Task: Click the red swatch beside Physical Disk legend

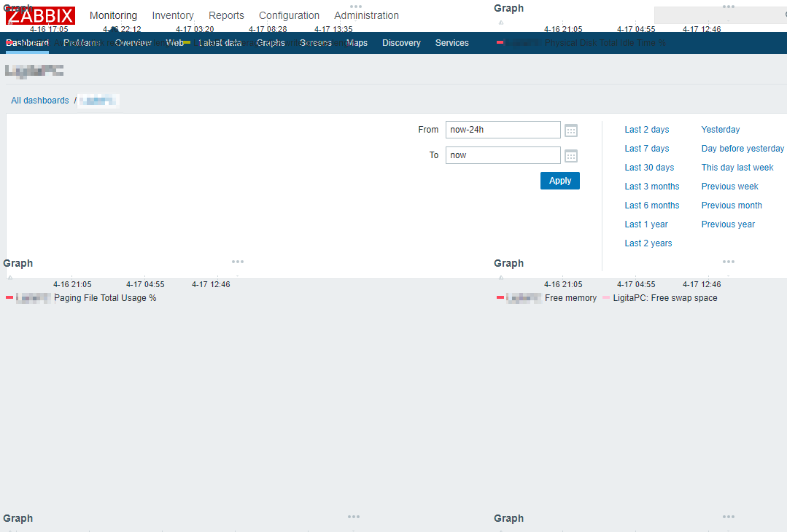Action: [x=500, y=42]
